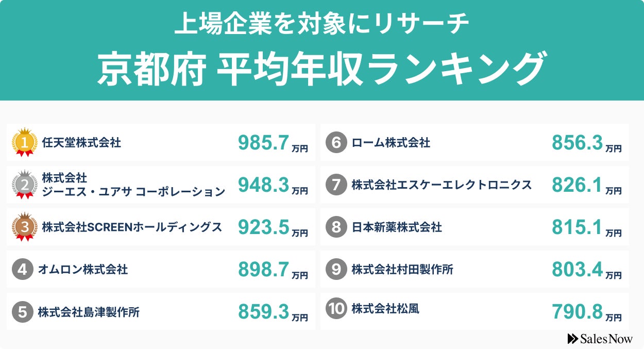This screenshot has width=644, height=349.
Task: Click the number 8 rank badge
Action: click(336, 227)
